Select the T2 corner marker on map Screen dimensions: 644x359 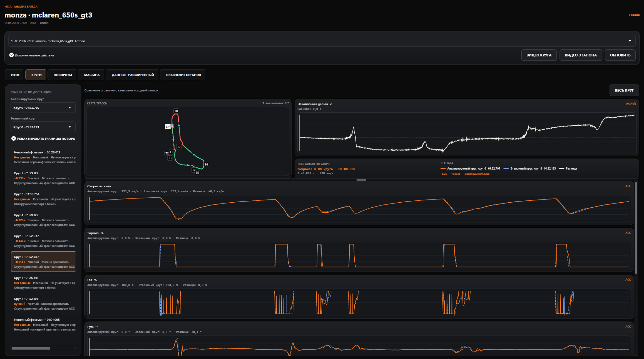167,153
